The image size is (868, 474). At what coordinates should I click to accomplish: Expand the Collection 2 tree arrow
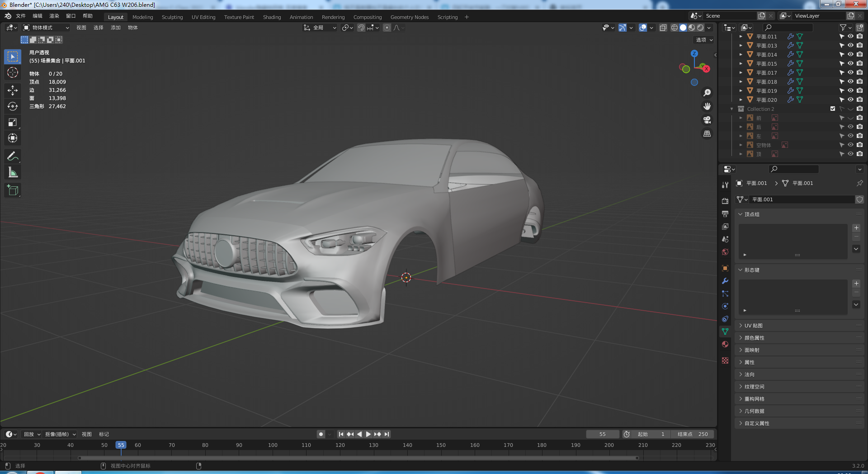pyautogui.click(x=731, y=109)
